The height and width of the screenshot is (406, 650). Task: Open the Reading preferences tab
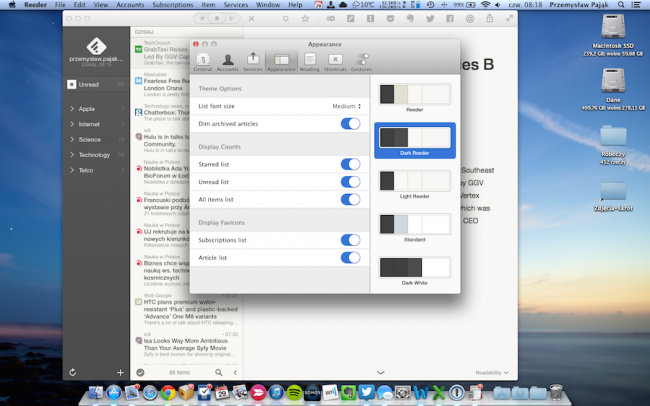point(310,62)
